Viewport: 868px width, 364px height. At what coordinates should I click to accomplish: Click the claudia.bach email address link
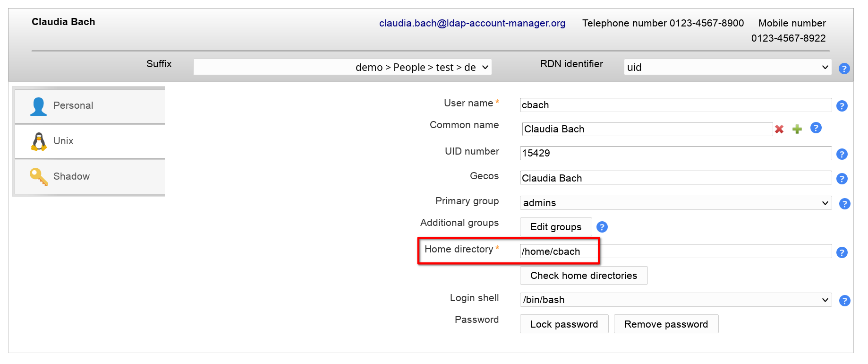tap(472, 23)
